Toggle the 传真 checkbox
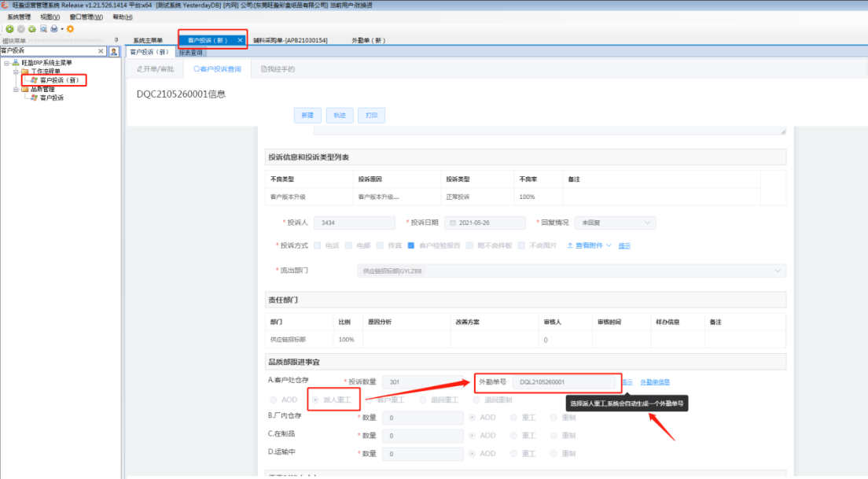Viewport: 868px width, 479px height. coord(380,245)
